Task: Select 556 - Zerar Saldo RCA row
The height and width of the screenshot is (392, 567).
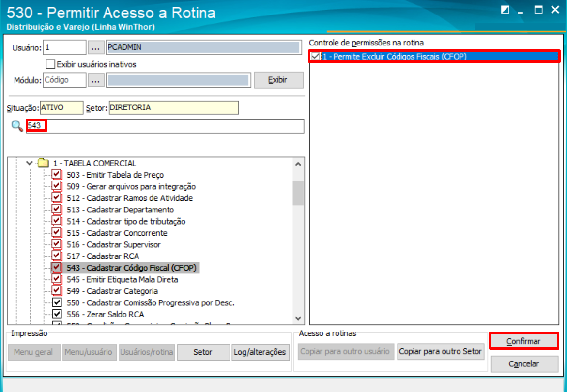Action: (x=105, y=314)
